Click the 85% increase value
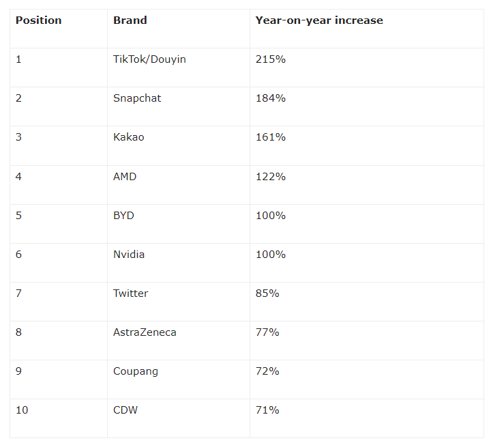This screenshot has height=445, width=504. (x=267, y=293)
